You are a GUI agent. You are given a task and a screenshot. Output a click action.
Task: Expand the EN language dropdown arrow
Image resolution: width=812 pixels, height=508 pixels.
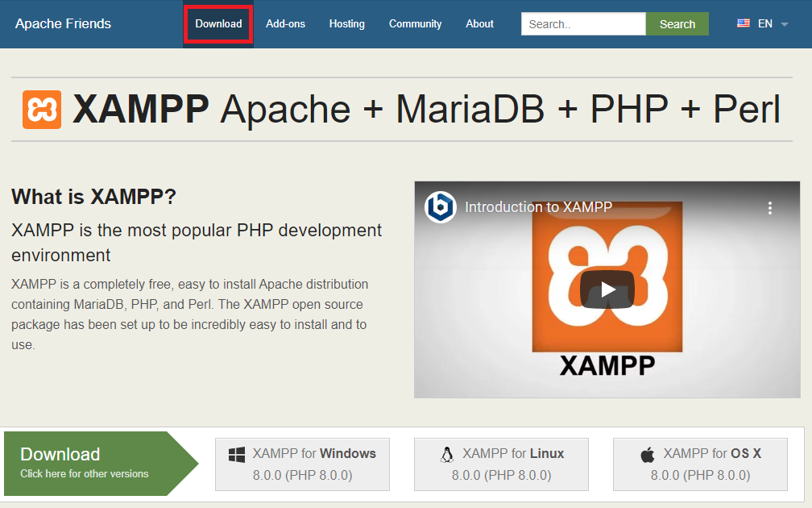tap(784, 24)
